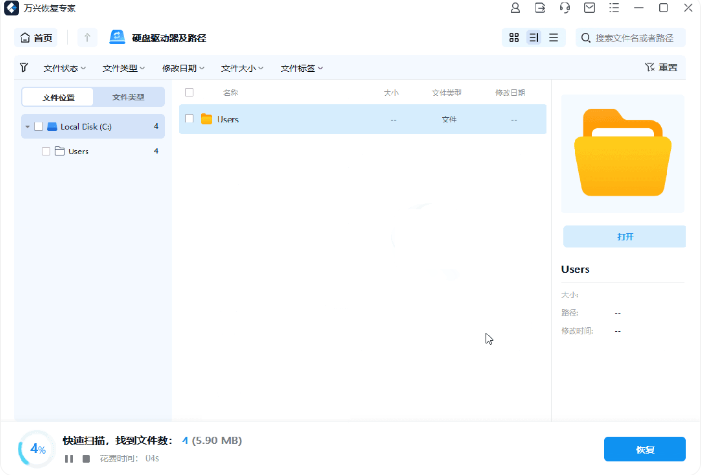
Task: Open the mail feedback icon
Action: [x=590, y=8]
